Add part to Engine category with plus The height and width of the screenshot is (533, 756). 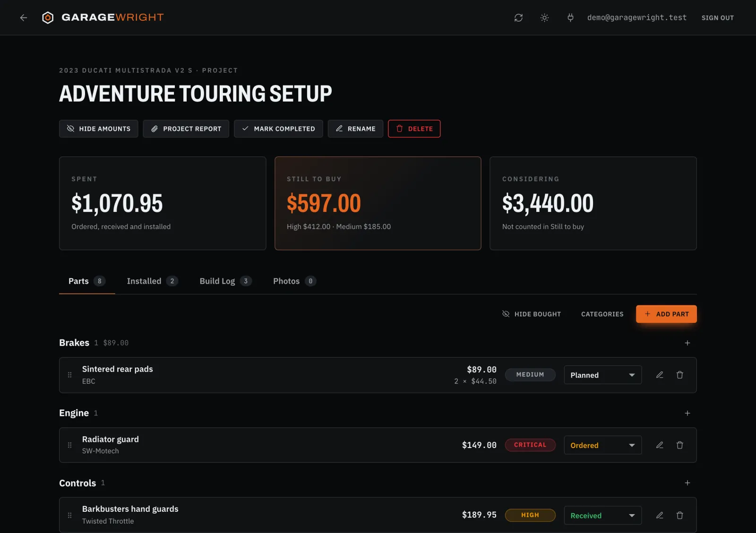point(687,413)
